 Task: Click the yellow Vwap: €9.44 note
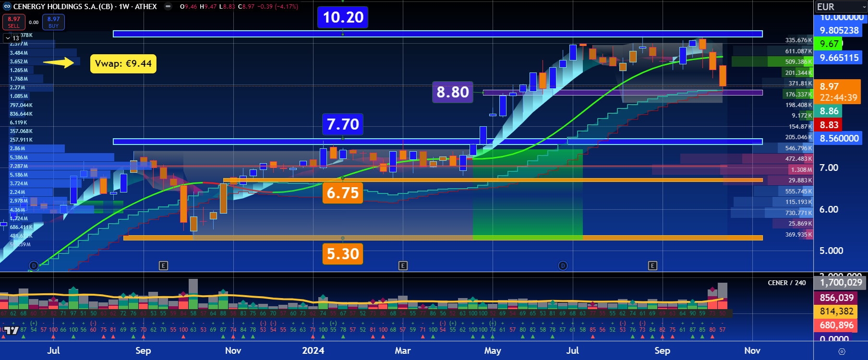[123, 63]
